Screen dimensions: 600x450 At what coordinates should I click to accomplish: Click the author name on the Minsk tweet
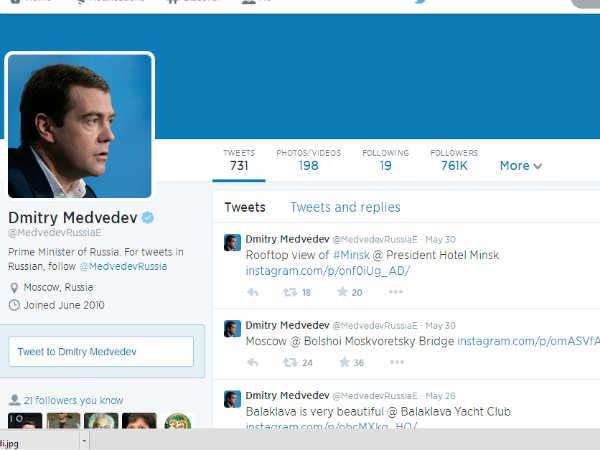(287, 239)
